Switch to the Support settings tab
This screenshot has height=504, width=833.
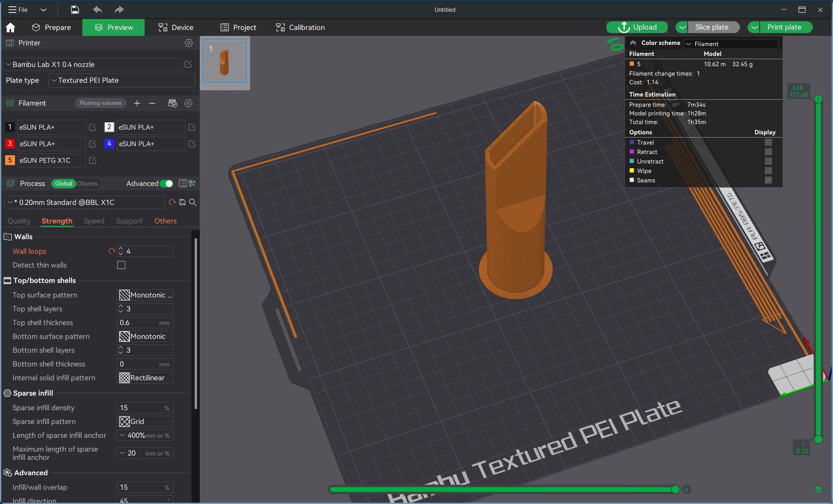129,221
